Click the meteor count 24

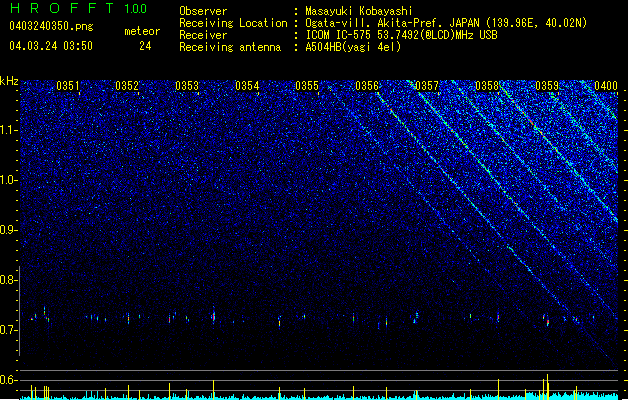pos(145,46)
